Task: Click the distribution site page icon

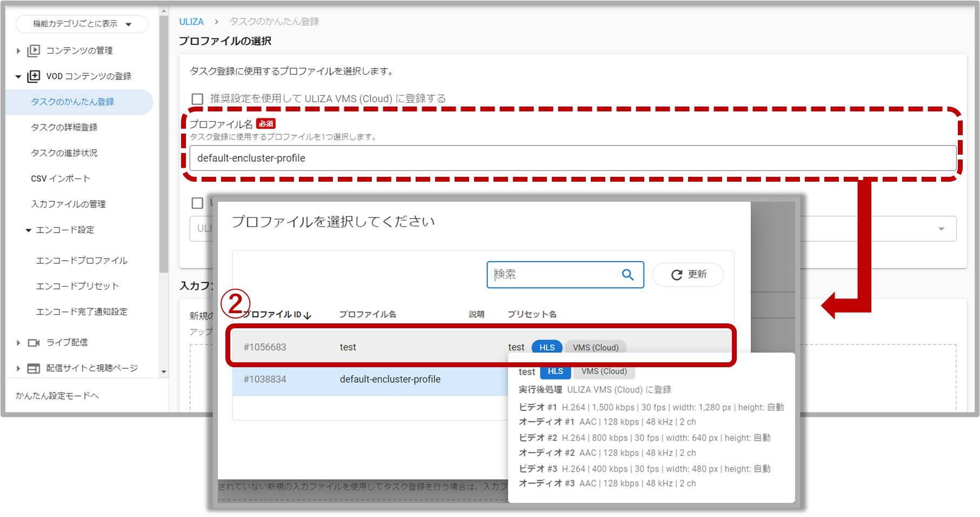Action: click(34, 368)
